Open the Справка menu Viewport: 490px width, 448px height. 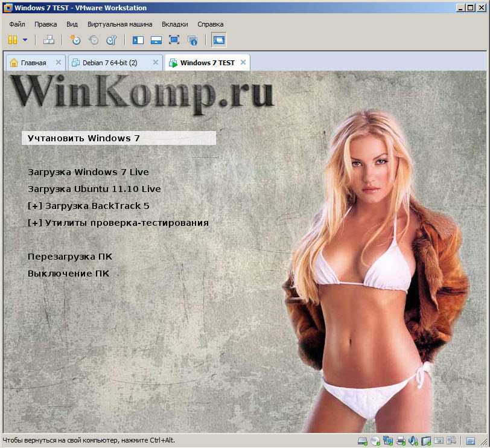pos(211,24)
